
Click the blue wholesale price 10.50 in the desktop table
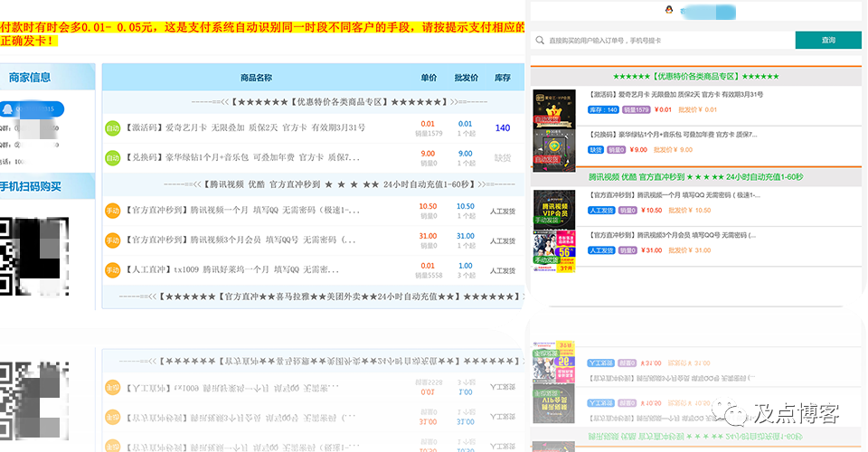pos(466,206)
